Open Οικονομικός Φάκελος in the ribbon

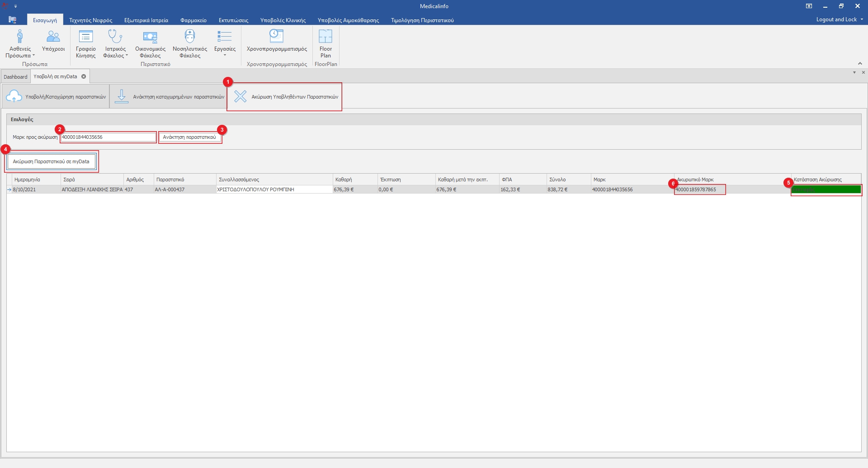150,43
